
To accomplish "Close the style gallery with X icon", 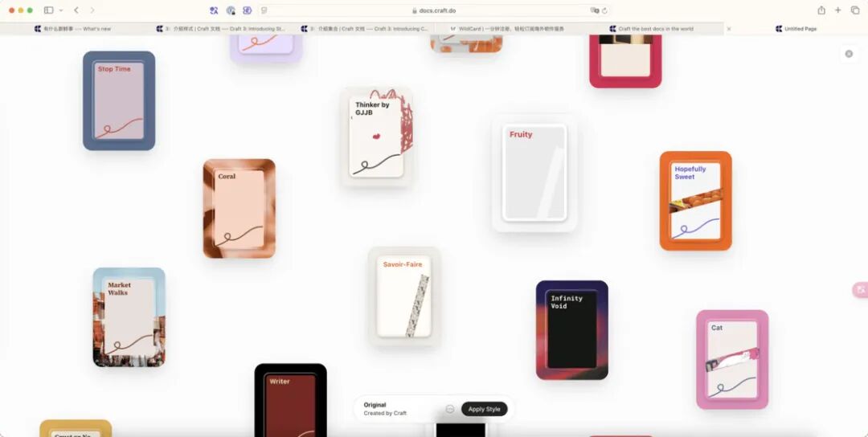I will (x=849, y=54).
